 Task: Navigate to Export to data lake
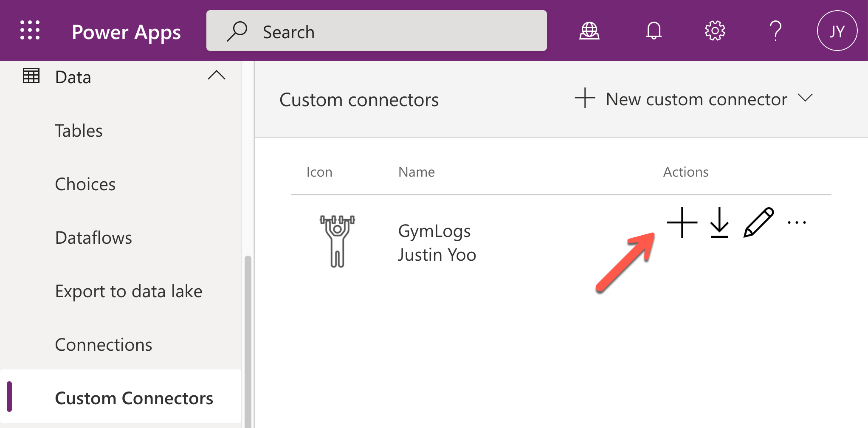pos(129,291)
